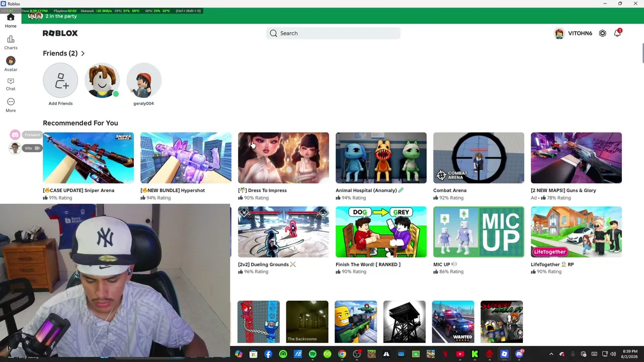The image size is (644, 362).
Task: Open the MIC UP game thumbnail
Action: [478, 232]
